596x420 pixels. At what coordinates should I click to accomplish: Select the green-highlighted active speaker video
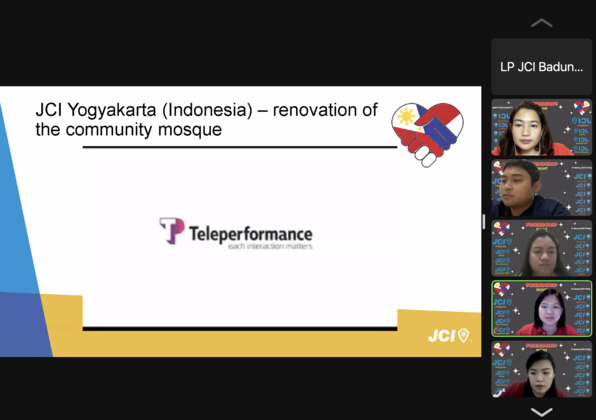(542, 309)
